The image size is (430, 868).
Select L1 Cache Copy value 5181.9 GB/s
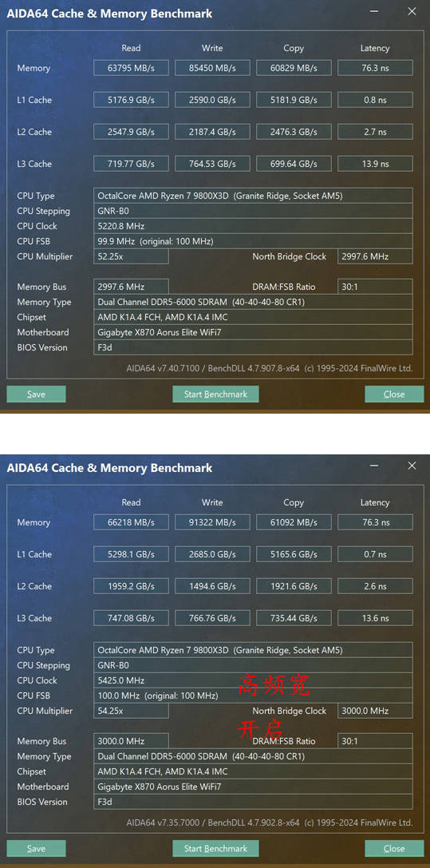[294, 100]
